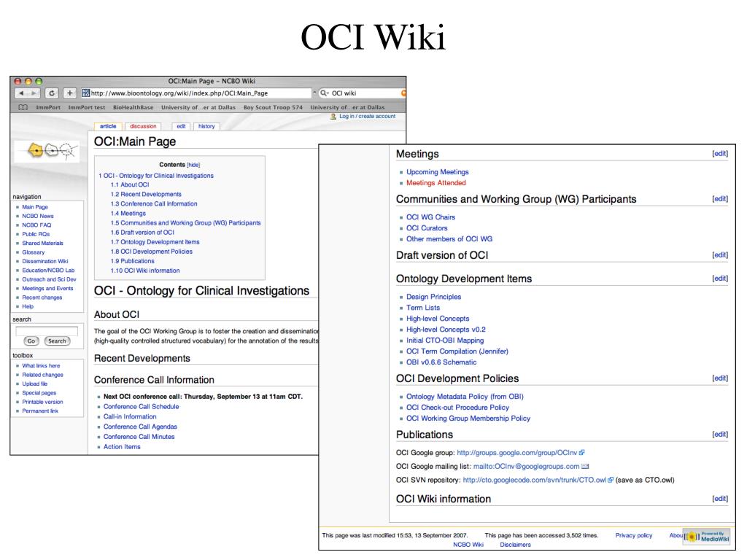Open NCBO News navigation link
The width and height of the screenshot is (747, 560).
click(38, 216)
